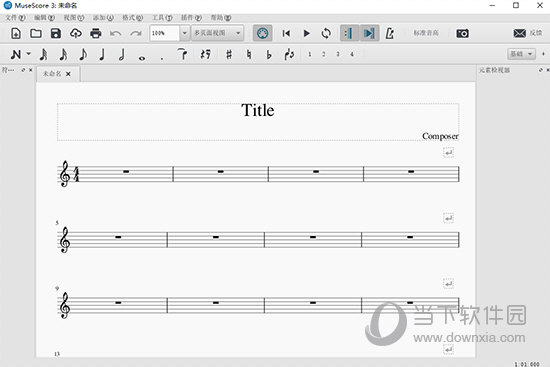Select first system line break marker
Viewport: 550px width, 367px height.
click(x=448, y=152)
